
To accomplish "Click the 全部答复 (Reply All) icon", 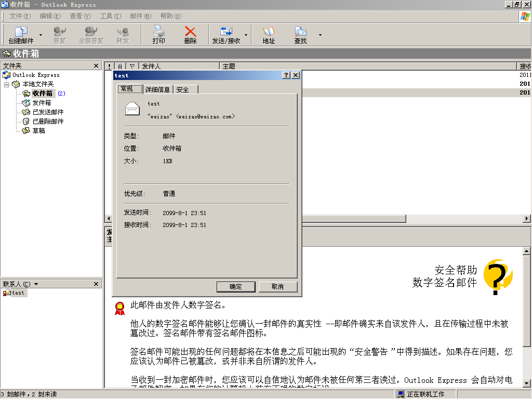I will [x=91, y=35].
